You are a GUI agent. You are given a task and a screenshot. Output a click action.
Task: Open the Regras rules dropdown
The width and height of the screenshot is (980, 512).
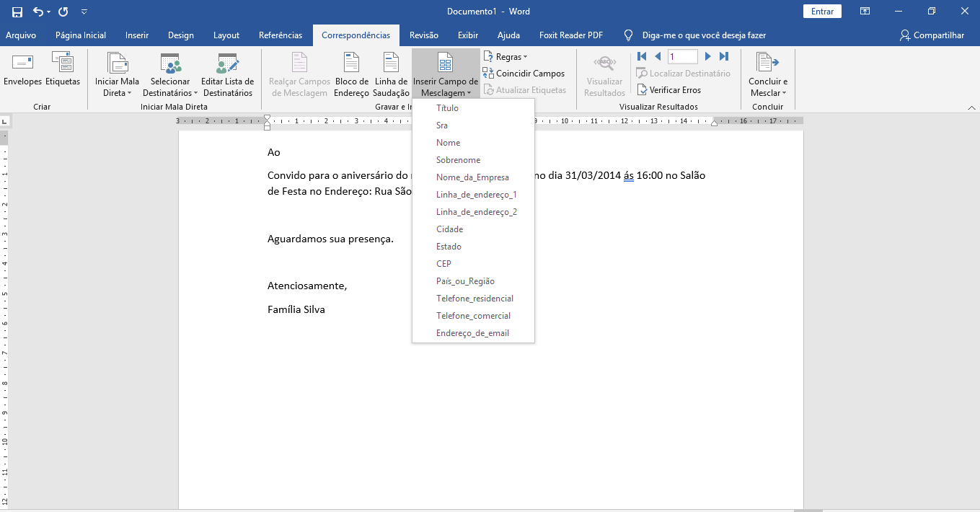(x=506, y=56)
